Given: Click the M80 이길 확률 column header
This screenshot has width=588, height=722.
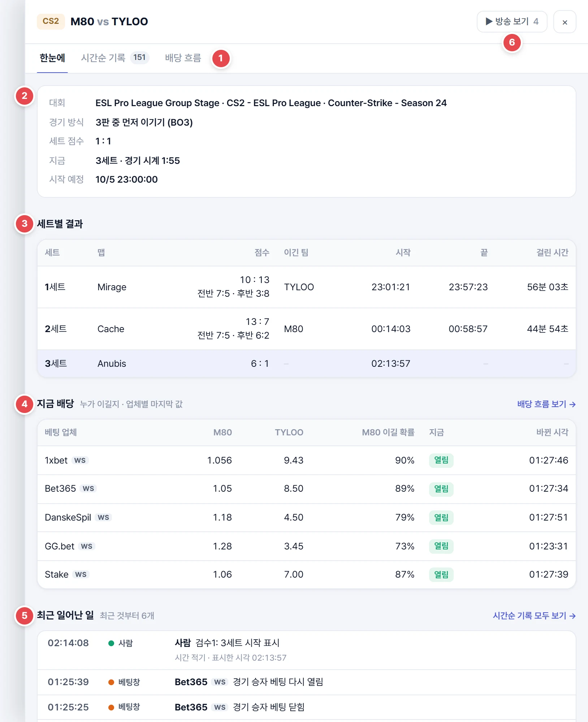Looking at the screenshot, I should pyautogui.click(x=388, y=432).
